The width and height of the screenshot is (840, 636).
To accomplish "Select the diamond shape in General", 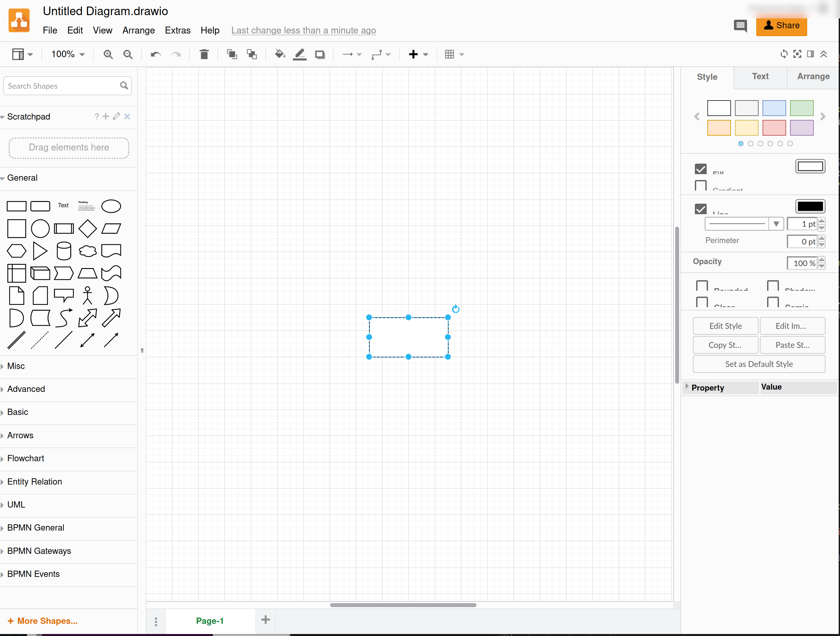I will [87, 228].
